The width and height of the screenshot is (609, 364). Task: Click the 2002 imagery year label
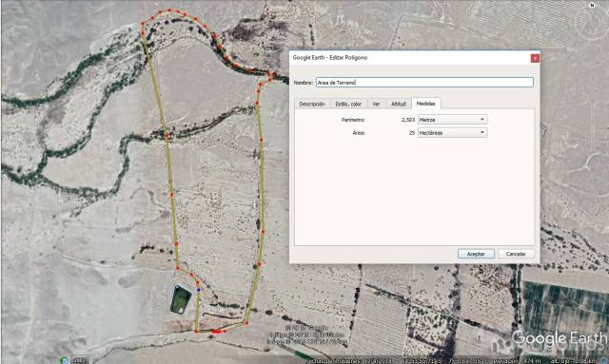(80, 360)
